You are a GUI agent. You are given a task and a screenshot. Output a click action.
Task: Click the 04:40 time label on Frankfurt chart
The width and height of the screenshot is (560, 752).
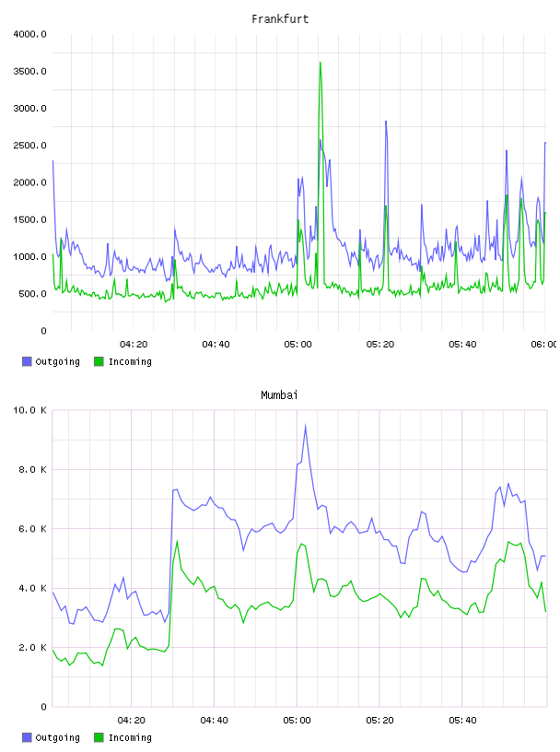pos(216,345)
